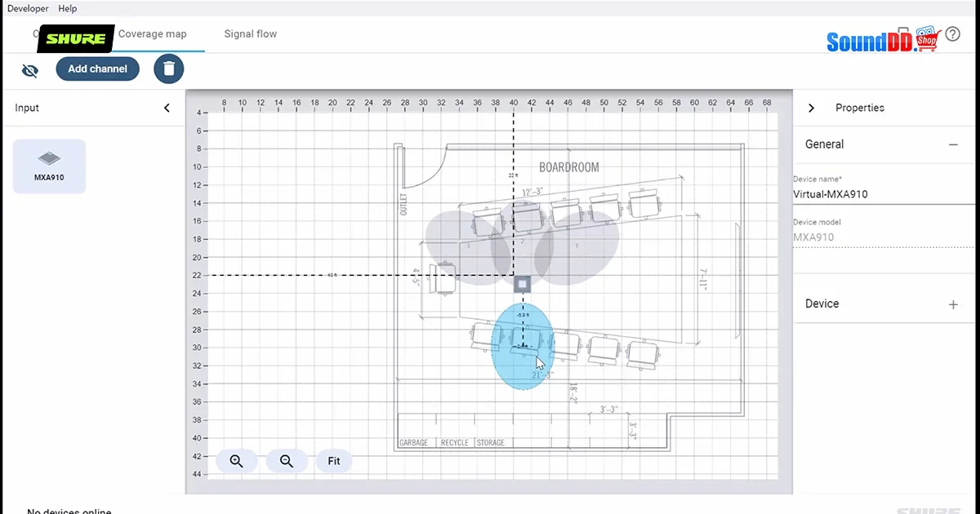This screenshot has width=980, height=514.
Task: Expand the Device section
Action: (x=953, y=304)
